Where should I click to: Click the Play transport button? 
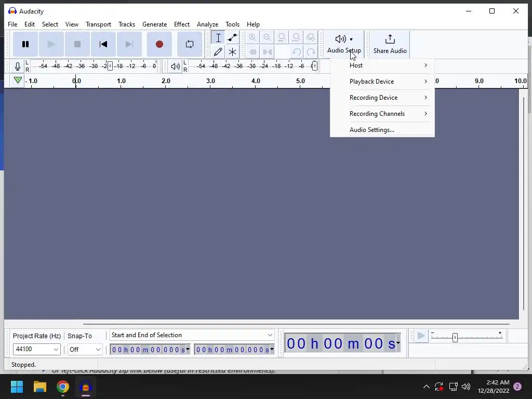(51, 44)
